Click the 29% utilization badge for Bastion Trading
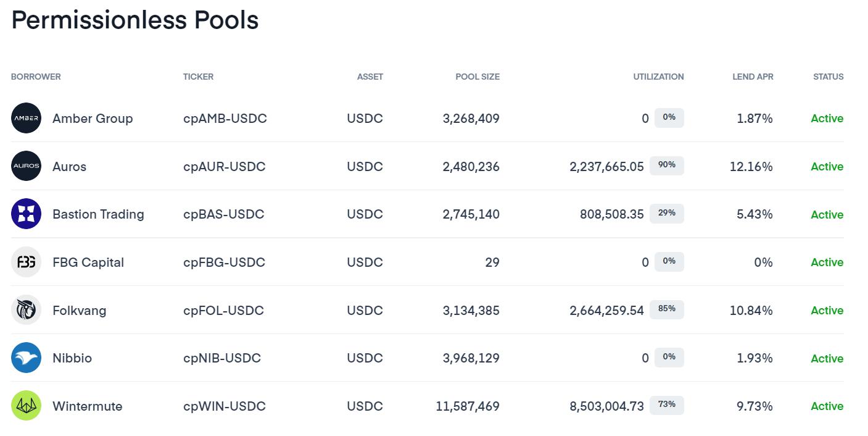This screenshot has height=436, width=868. click(667, 214)
